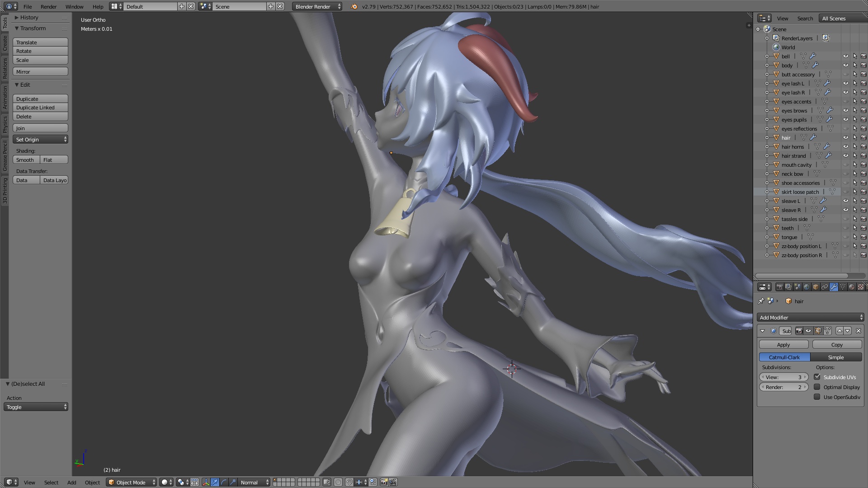Toggle the modifier's render camera icon
This screenshot has width=868, height=488.
coord(799,331)
